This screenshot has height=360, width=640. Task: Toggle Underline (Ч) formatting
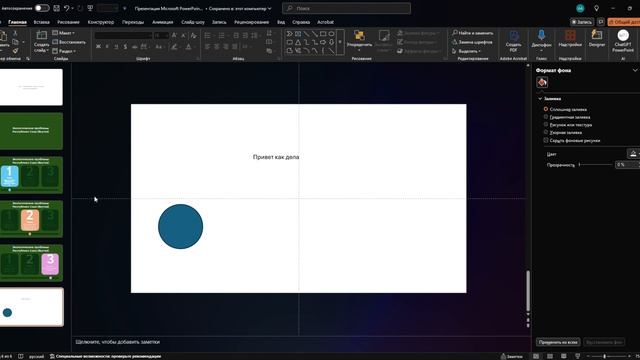116,47
